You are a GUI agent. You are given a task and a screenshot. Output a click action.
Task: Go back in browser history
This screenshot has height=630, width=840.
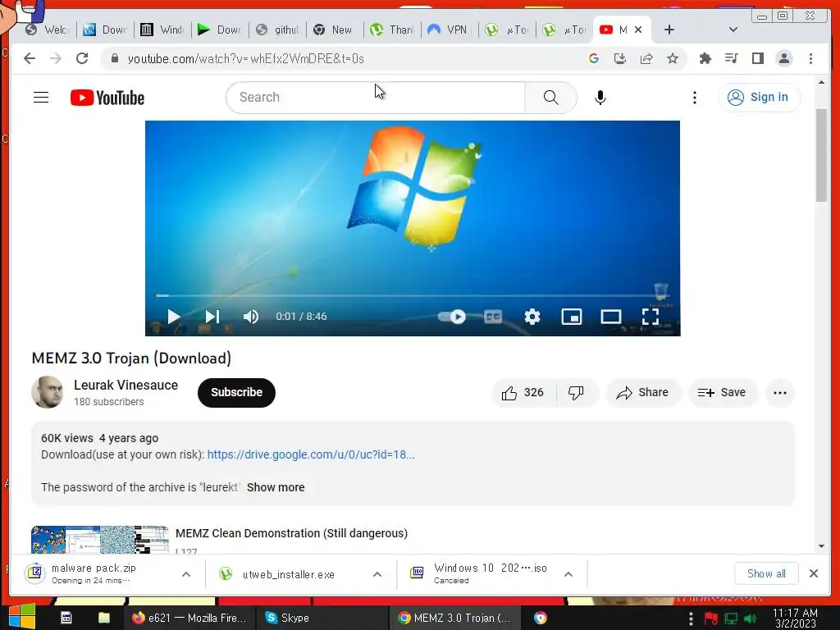pyautogui.click(x=30, y=58)
